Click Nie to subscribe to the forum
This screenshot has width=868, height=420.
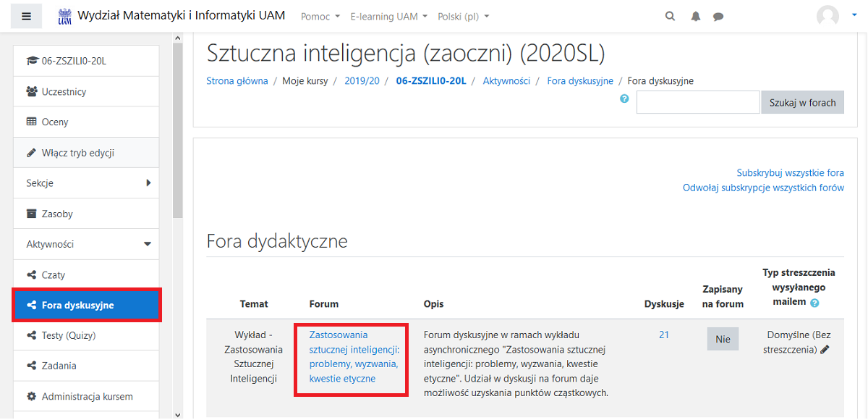[723, 338]
